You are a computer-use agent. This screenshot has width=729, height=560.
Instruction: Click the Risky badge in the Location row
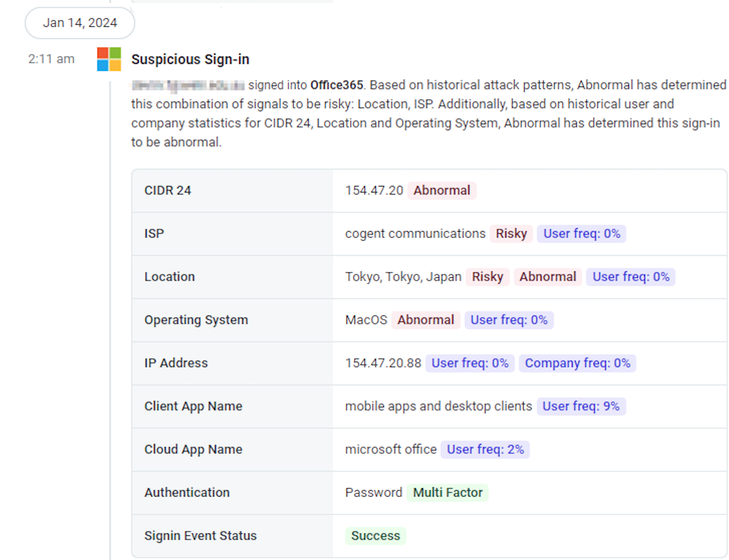[x=488, y=277]
